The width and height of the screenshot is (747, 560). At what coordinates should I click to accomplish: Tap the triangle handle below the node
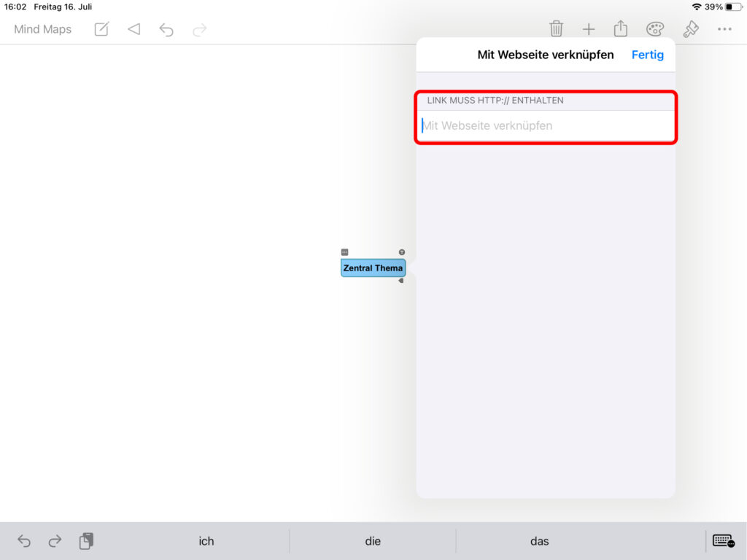tap(400, 281)
